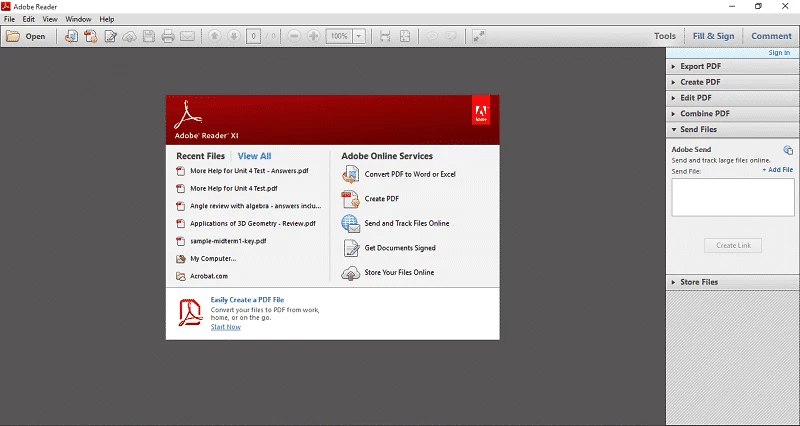Click the page number input field
This screenshot has width=800, height=426.
[256, 36]
